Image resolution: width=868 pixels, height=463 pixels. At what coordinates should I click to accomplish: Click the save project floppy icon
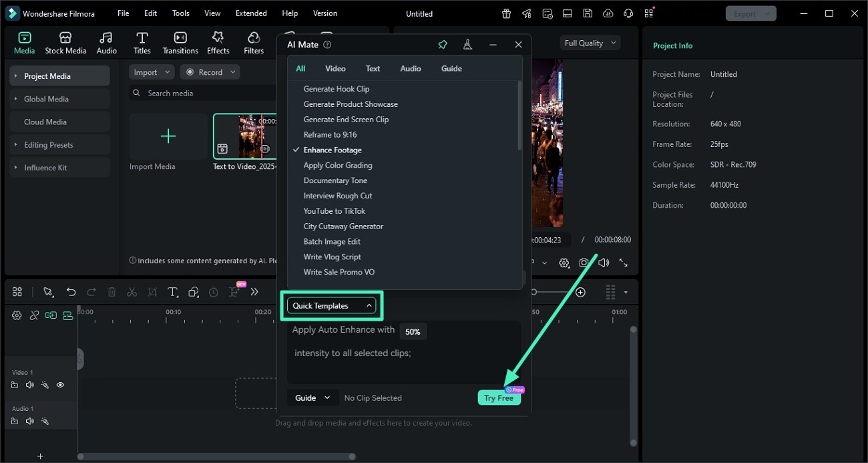587,13
